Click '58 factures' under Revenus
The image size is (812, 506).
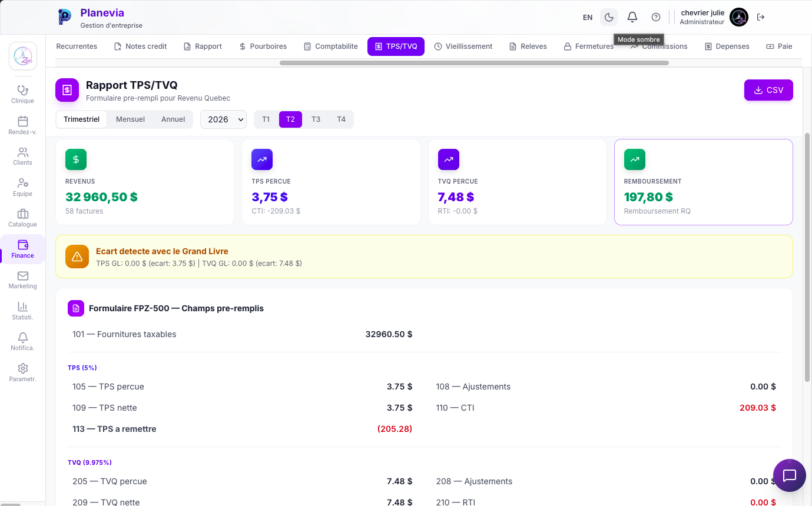84,211
